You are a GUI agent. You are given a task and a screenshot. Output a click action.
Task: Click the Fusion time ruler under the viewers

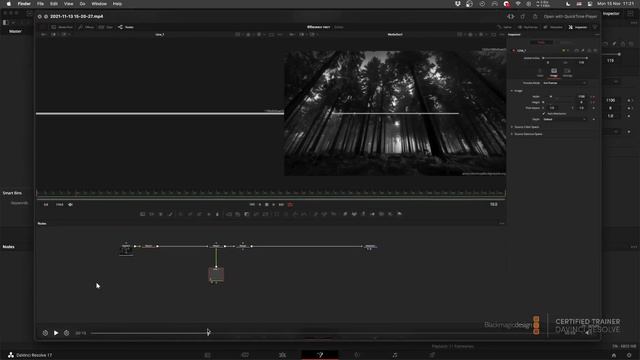click(271, 193)
